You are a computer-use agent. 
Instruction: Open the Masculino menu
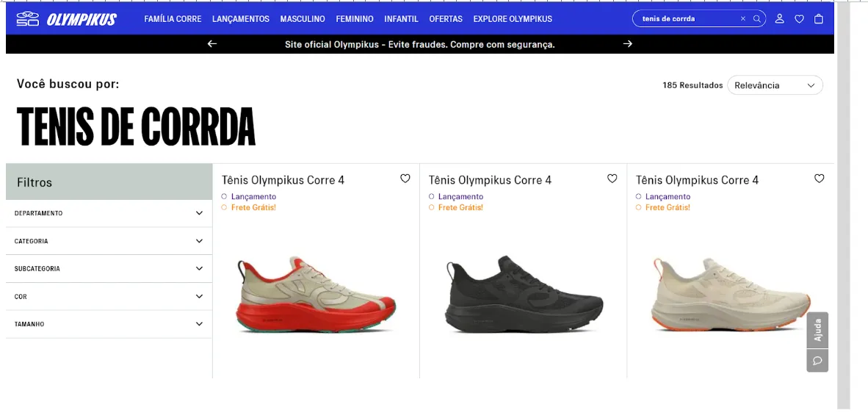click(303, 19)
